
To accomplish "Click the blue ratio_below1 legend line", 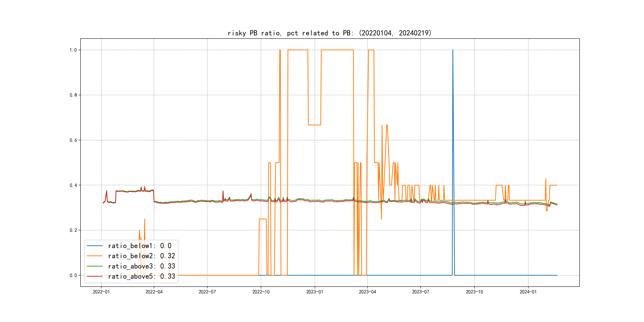I will tap(94, 246).
